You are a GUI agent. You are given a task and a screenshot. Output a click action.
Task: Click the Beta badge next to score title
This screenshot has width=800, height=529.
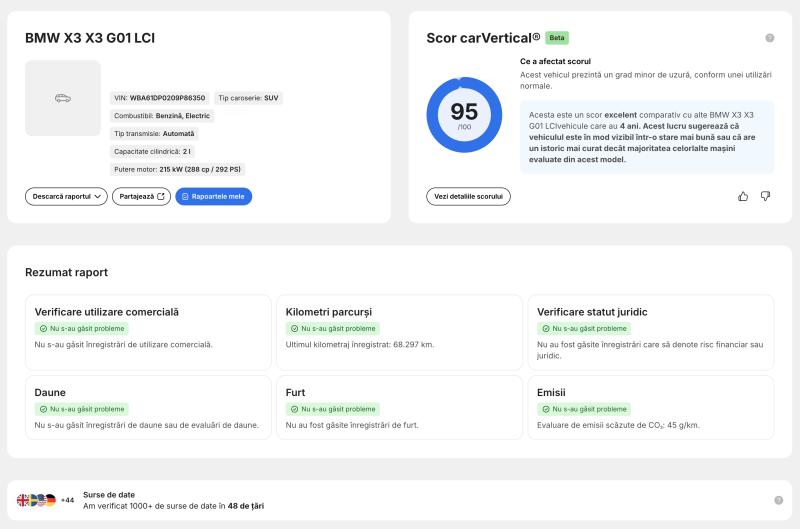pos(557,38)
